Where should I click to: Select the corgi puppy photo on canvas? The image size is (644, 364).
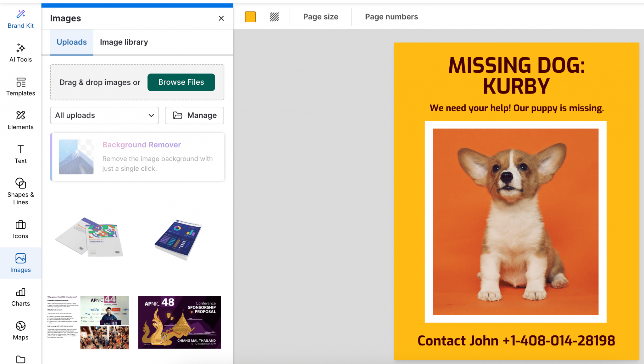[516, 222]
